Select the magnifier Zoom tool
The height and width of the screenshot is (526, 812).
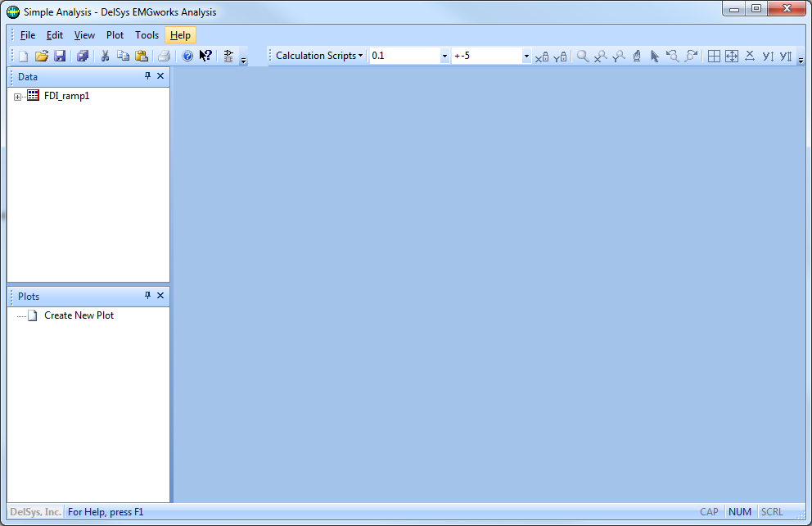583,57
